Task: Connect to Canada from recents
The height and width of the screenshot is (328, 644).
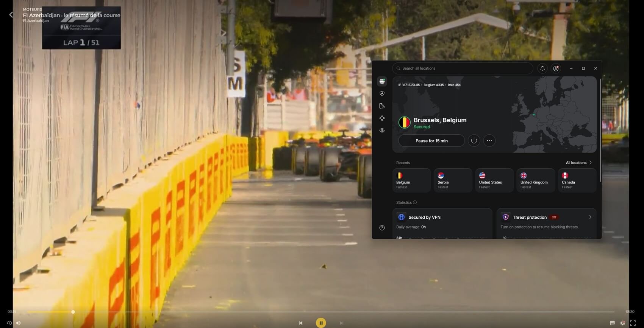Action: pyautogui.click(x=577, y=180)
